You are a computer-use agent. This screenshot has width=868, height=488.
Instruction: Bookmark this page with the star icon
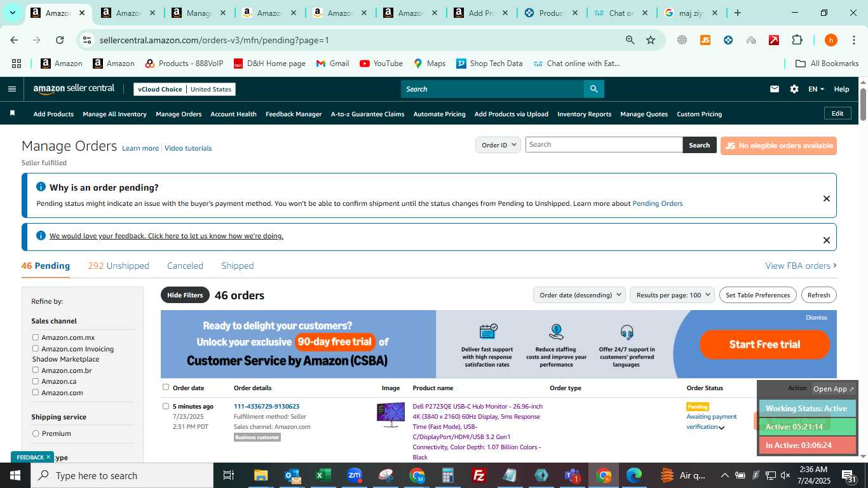(651, 40)
